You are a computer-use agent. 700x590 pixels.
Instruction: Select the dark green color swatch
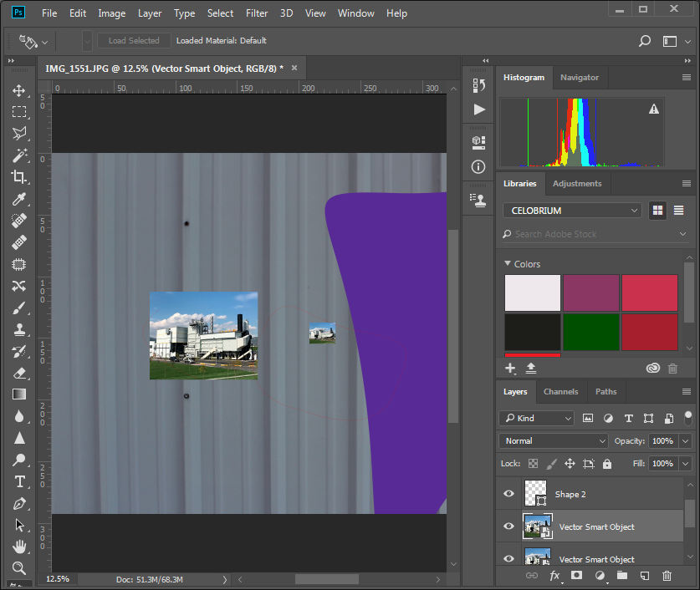590,332
